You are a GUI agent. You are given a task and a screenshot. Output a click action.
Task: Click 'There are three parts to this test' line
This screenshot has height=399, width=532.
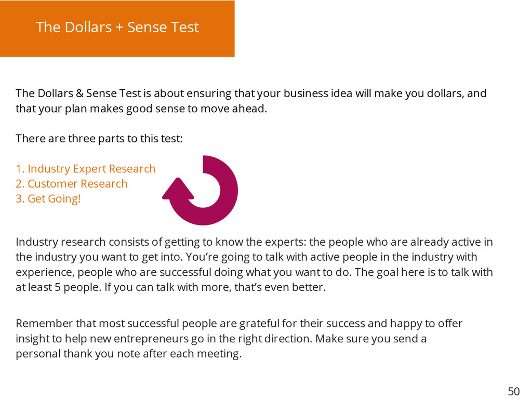(99, 138)
